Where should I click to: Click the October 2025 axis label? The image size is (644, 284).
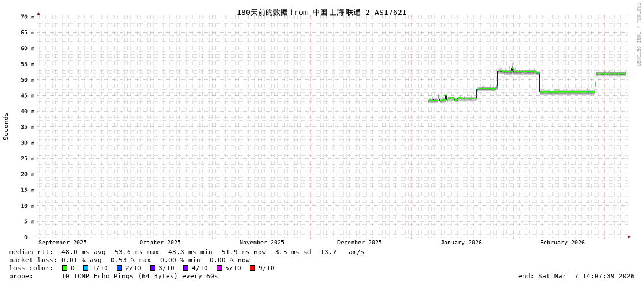tap(160, 243)
